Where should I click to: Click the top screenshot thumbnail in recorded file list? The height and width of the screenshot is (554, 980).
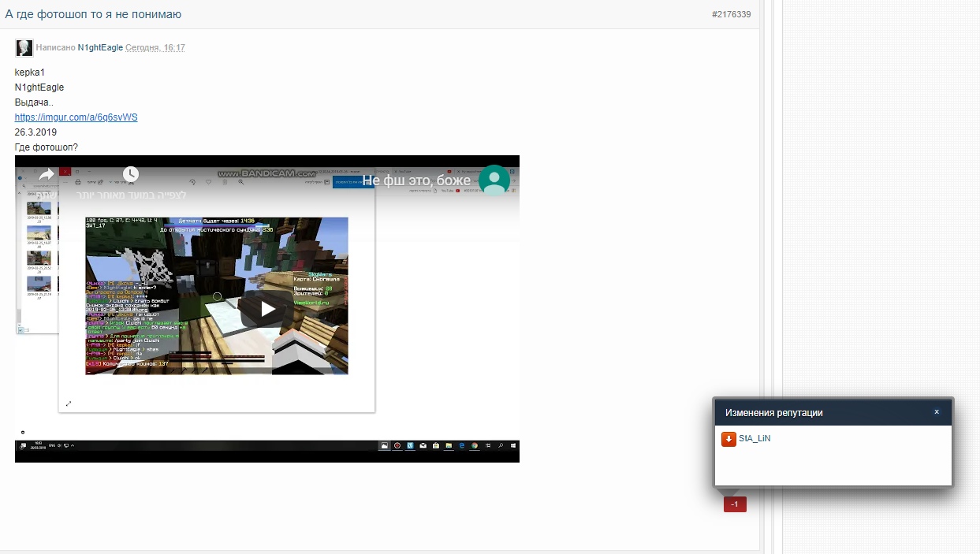point(39,207)
